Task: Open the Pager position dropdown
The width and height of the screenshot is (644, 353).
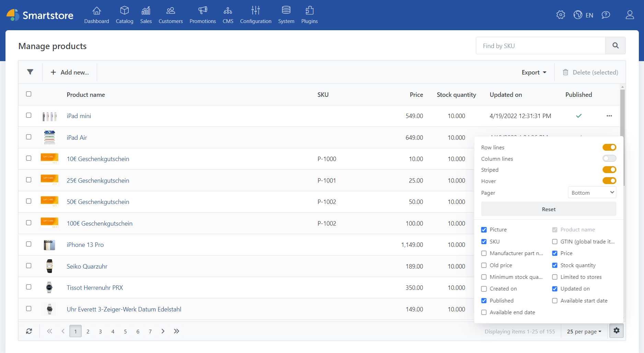Action: pos(592,193)
